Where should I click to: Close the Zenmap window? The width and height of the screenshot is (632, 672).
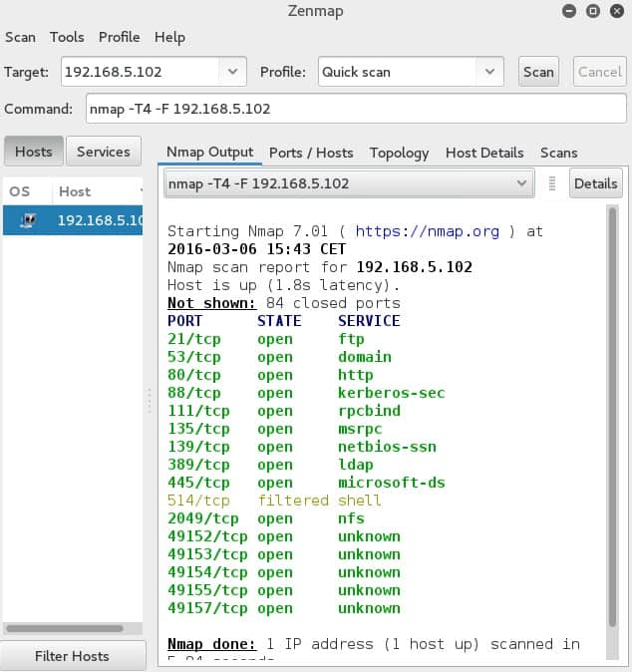(x=617, y=11)
